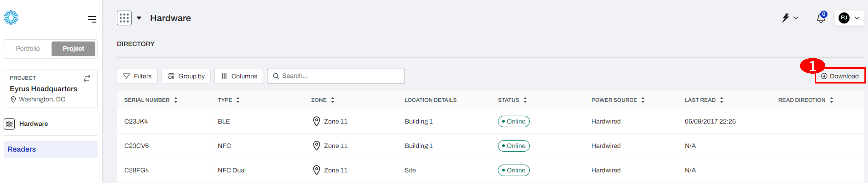The image size is (868, 183).
Task: Expand the dropdown arrow beside app grid
Action: [139, 18]
